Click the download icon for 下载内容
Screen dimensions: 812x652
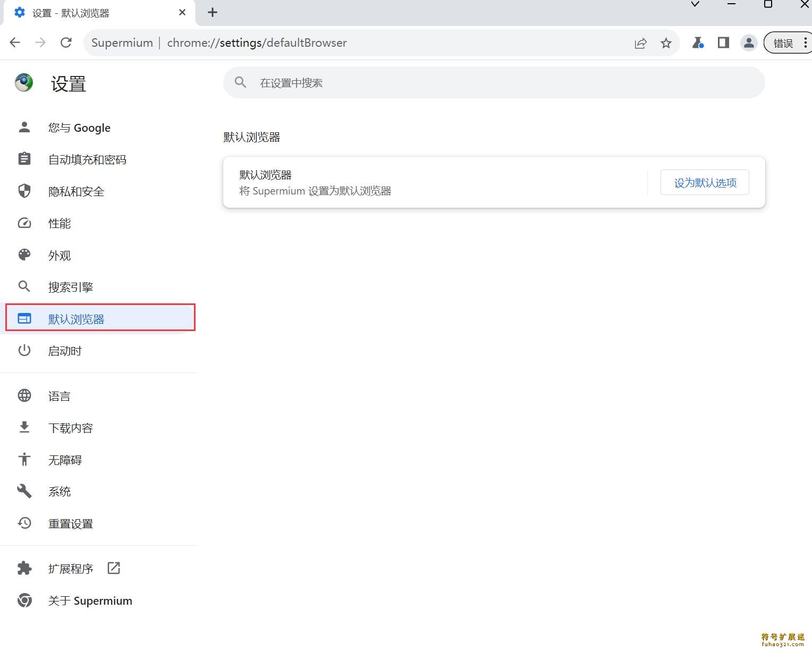24,427
